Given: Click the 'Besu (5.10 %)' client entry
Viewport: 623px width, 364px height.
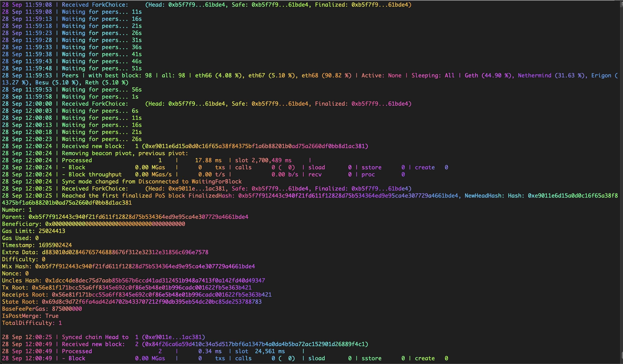Looking at the screenshot, I should tap(57, 83).
